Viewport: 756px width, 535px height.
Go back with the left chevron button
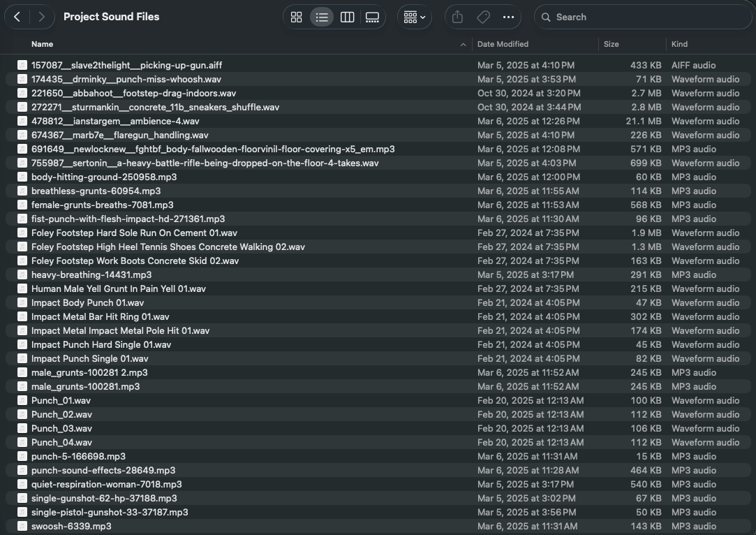point(17,17)
